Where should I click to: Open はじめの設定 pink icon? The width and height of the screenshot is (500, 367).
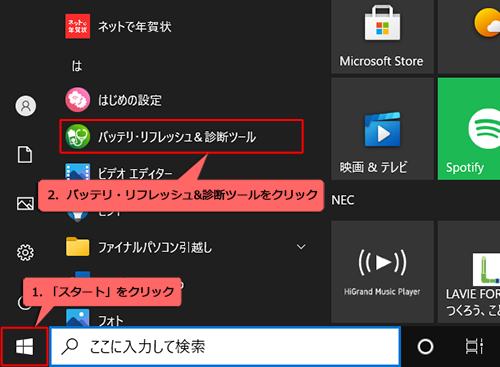(x=78, y=100)
